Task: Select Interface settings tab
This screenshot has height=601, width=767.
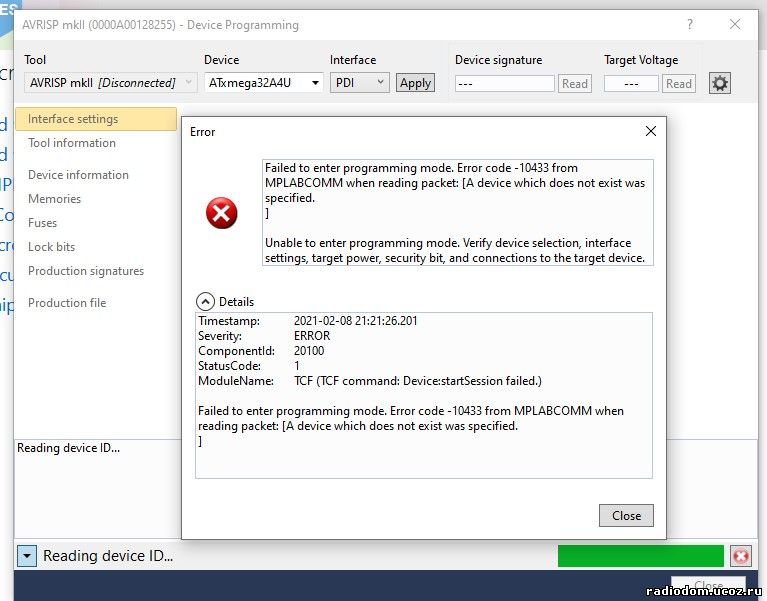Action: (96, 119)
